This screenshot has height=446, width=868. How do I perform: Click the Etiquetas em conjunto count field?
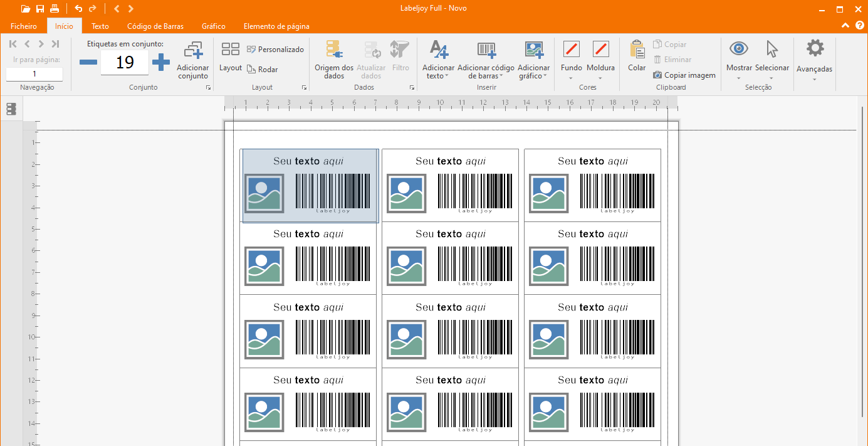point(125,62)
